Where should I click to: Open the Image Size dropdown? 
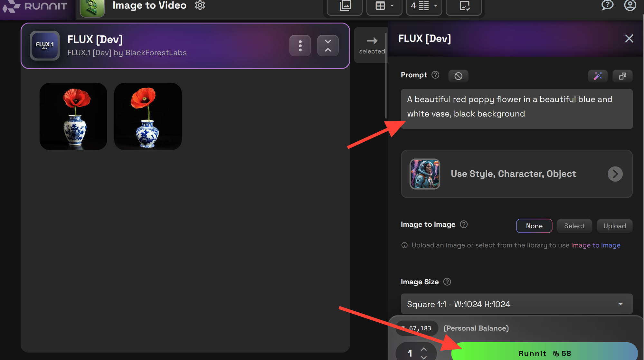(516, 304)
